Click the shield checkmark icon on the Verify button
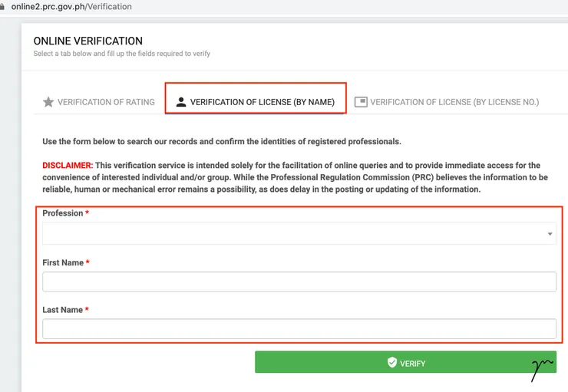 coord(392,363)
